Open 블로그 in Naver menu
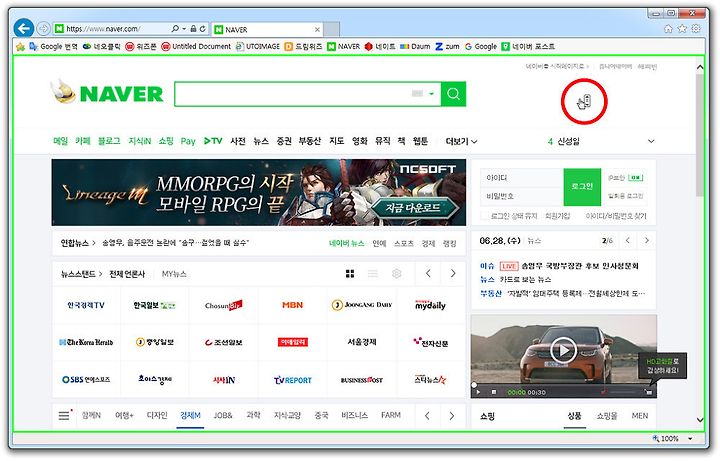Image resolution: width=720 pixels, height=461 pixels. pos(109,141)
